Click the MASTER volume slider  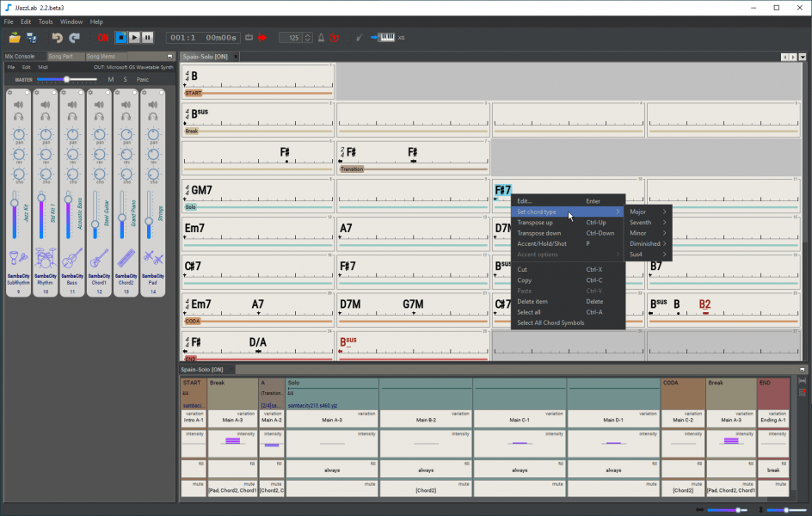(67, 79)
